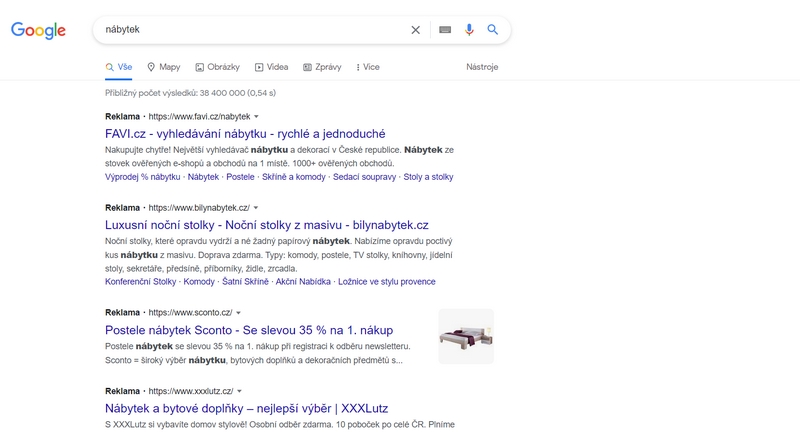
Task: Click the Přibližný počet výsledků text
Action: point(190,93)
